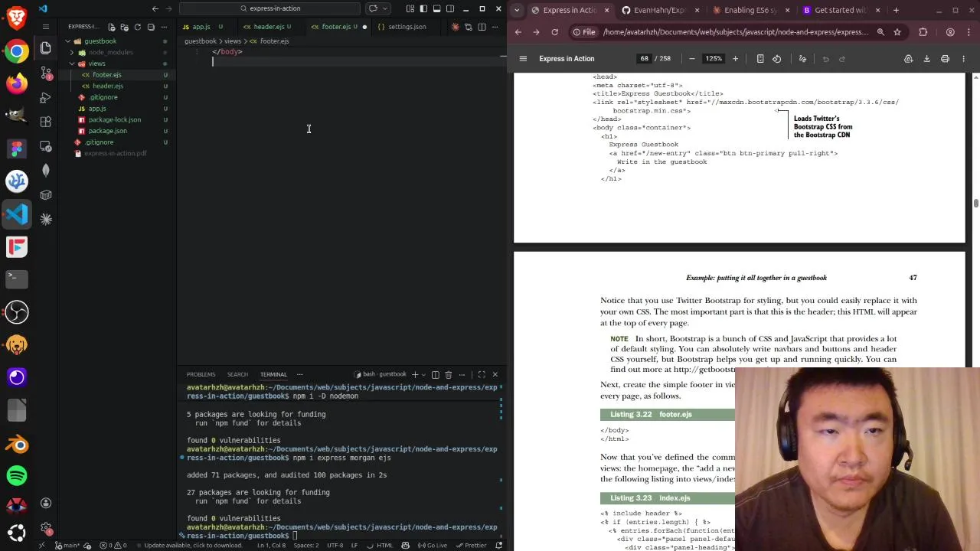Open Spotify from the dock
Image resolution: width=980 pixels, height=551 pixels.
point(17,475)
